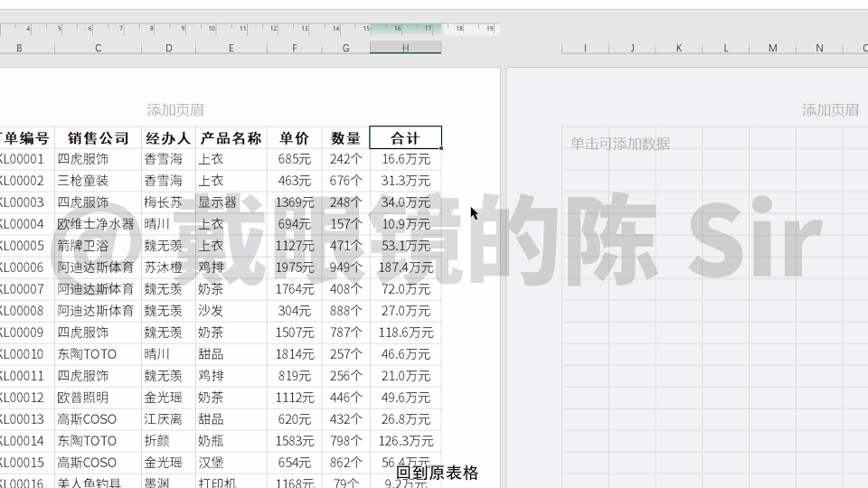The image size is (868, 488).
Task: Select column F header
Action: click(295, 48)
